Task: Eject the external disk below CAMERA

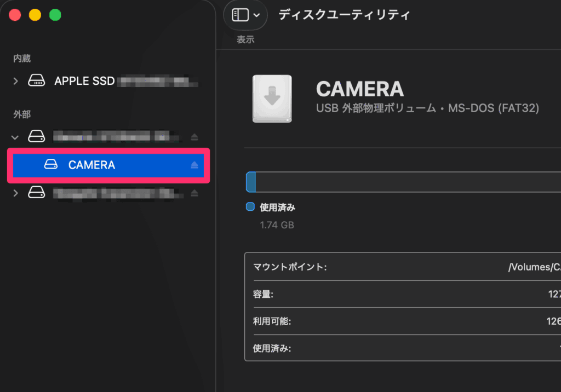Action: tap(194, 193)
